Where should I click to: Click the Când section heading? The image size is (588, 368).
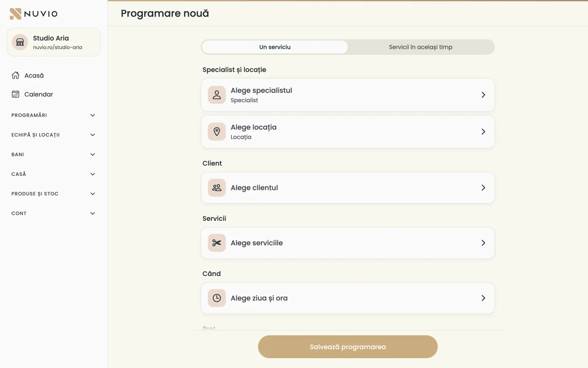tap(212, 274)
